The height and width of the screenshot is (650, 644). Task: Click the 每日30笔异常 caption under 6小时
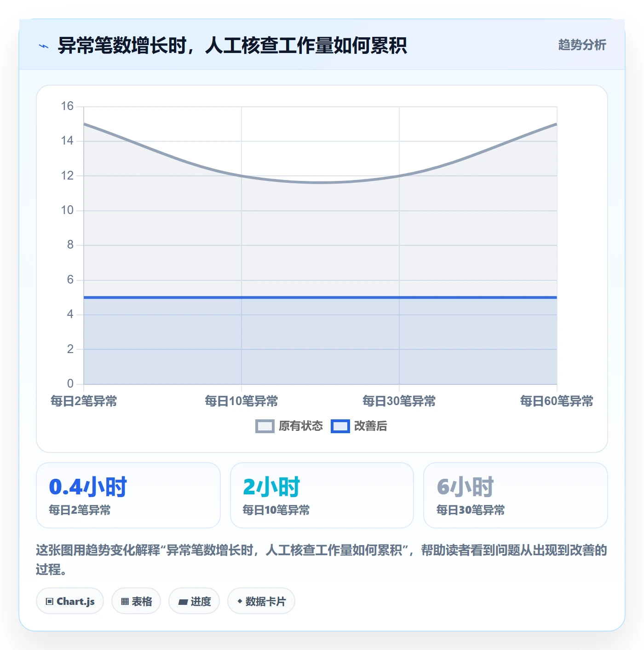(471, 510)
